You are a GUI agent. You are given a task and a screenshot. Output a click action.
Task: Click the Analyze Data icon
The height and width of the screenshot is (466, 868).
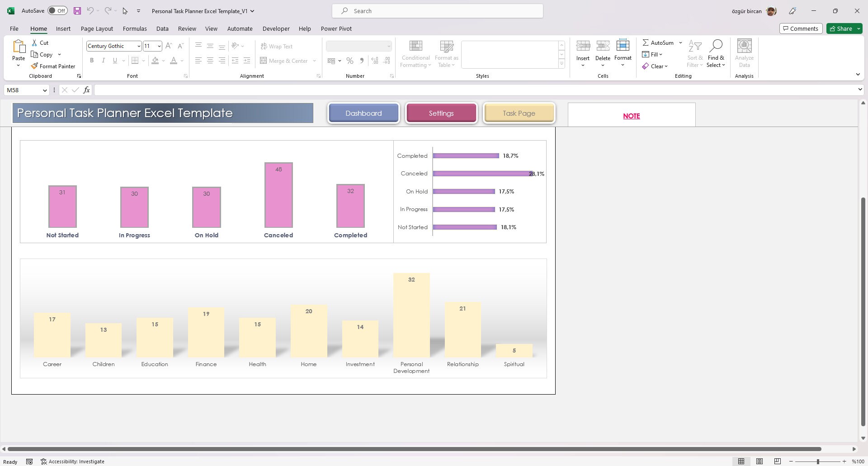coord(744,46)
